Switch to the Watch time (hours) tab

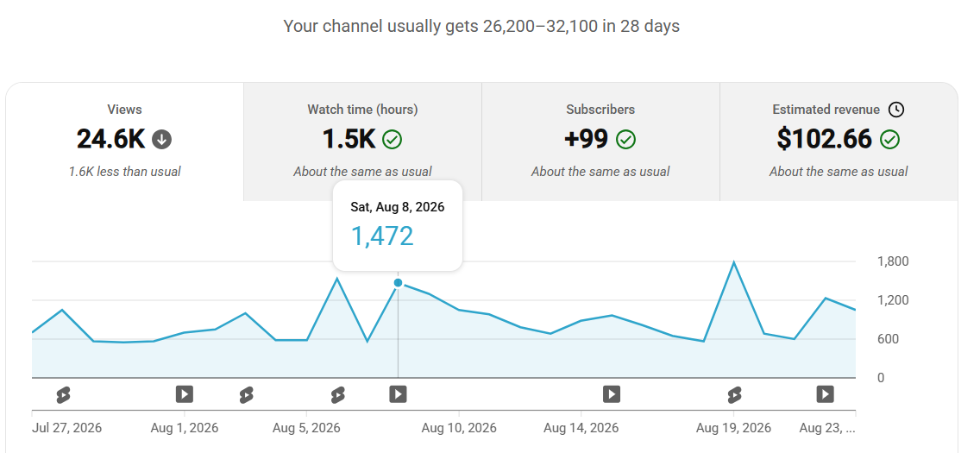[362, 142]
